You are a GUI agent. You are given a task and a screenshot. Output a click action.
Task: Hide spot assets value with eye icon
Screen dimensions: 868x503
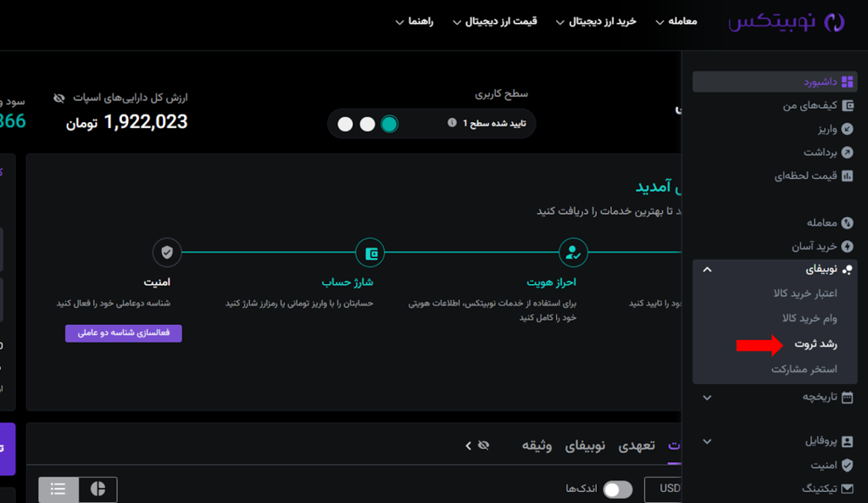[x=59, y=98]
